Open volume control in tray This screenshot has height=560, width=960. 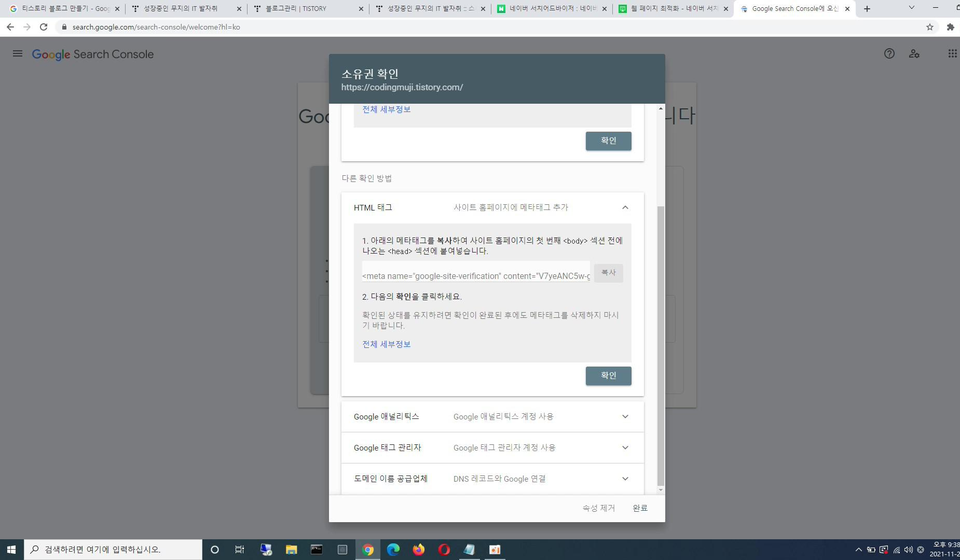pos(908,550)
